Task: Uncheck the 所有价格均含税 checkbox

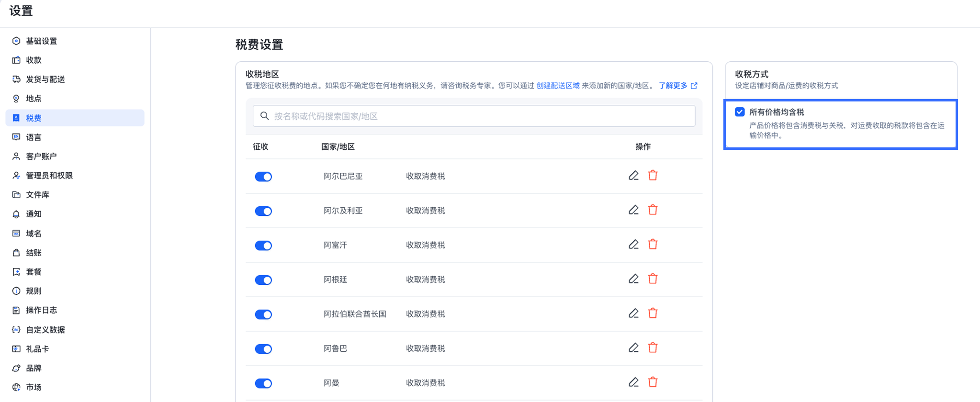Action: pos(740,112)
